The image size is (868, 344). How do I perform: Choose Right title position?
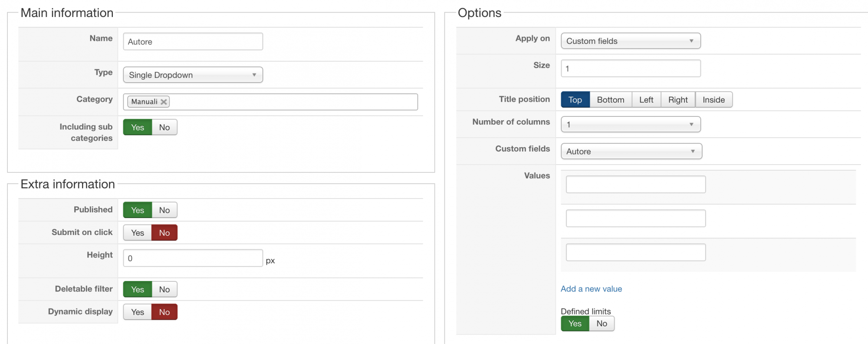click(678, 99)
